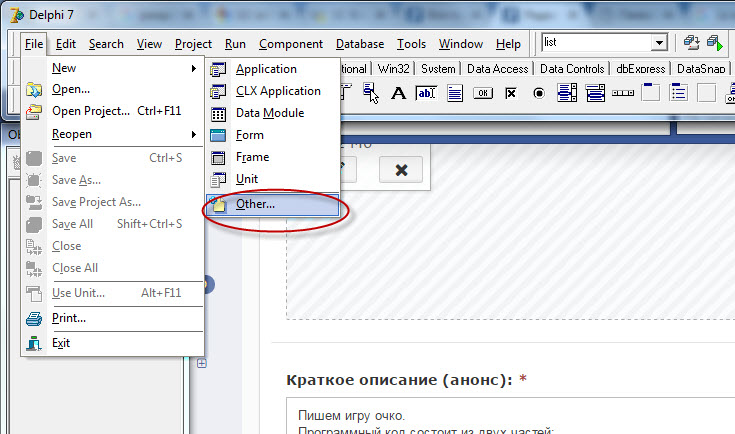
Task: Select the Button (OK) component icon
Action: [x=483, y=93]
